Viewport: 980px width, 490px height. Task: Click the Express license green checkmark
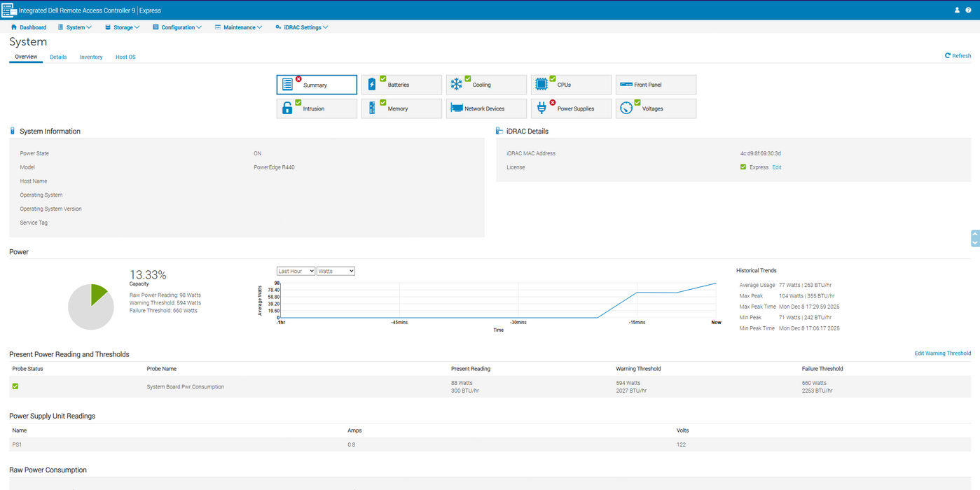click(x=743, y=167)
